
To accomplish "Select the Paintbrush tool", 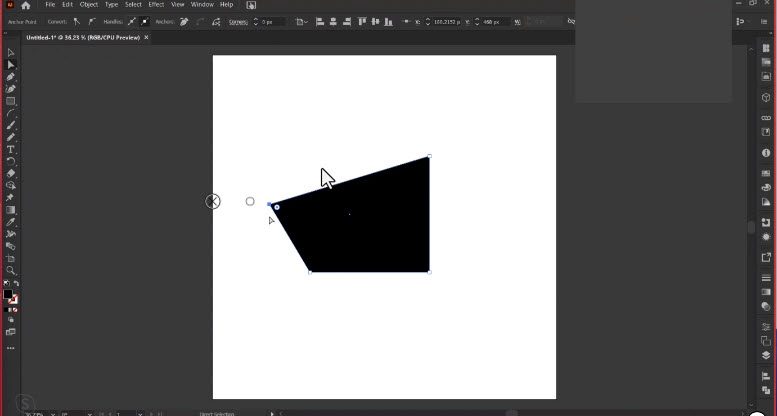I will tap(10, 125).
